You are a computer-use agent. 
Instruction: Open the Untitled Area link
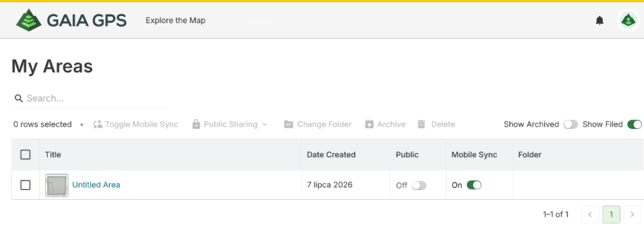coord(96,185)
